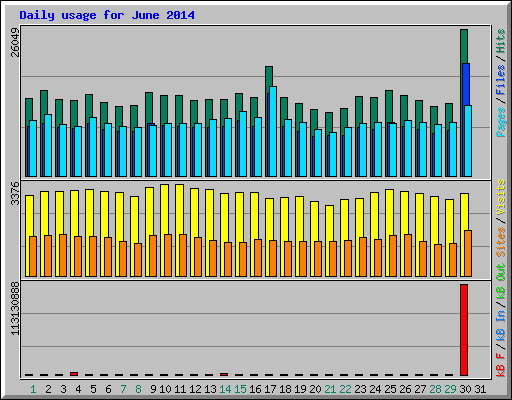Select the 'Pages' legend word
The width and height of the screenshot is (512, 400).
pos(500,122)
